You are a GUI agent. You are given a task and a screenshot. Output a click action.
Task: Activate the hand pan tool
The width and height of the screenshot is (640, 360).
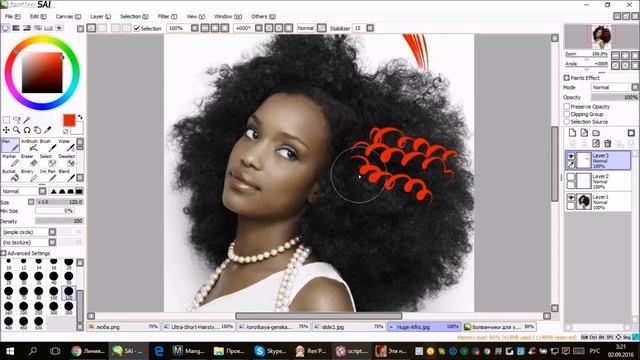(x=37, y=130)
